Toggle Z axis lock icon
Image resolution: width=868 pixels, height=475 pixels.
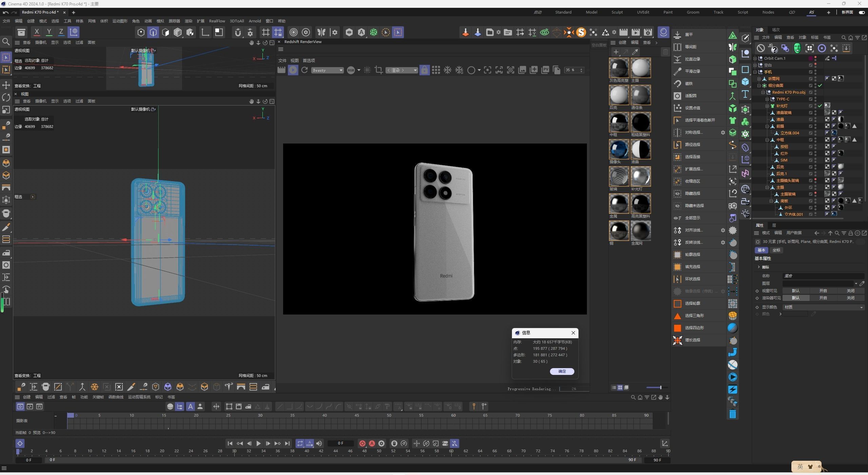(61, 32)
